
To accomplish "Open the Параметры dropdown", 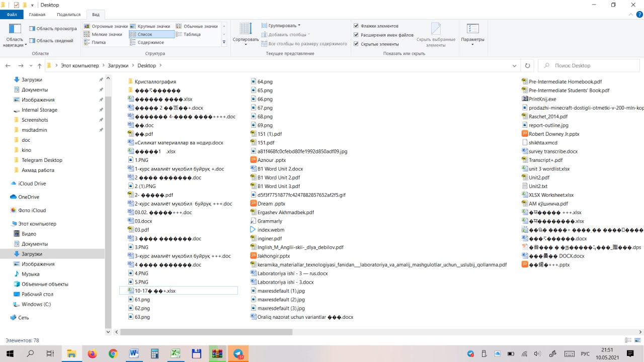I will pos(472,35).
